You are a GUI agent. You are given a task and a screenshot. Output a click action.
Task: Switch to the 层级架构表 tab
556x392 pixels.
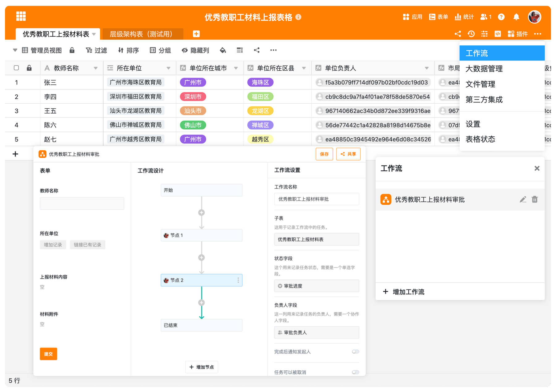pos(141,34)
